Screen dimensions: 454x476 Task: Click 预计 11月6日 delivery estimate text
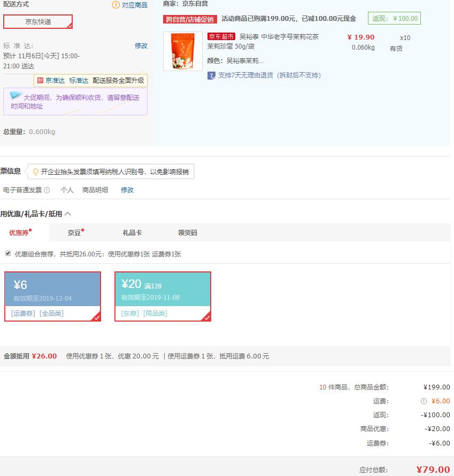point(41,61)
